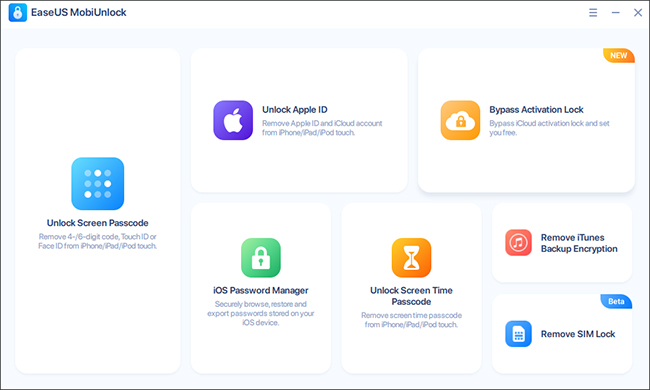Screen dimensions: 650x390
Task: Click the green padlock icon
Action: 261,257
